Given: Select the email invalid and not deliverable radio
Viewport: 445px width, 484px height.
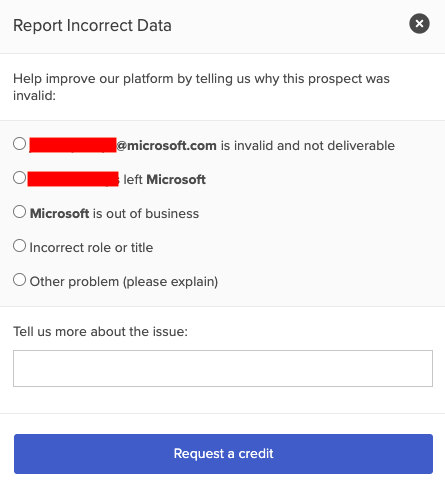Looking at the screenshot, I should [x=20, y=144].
